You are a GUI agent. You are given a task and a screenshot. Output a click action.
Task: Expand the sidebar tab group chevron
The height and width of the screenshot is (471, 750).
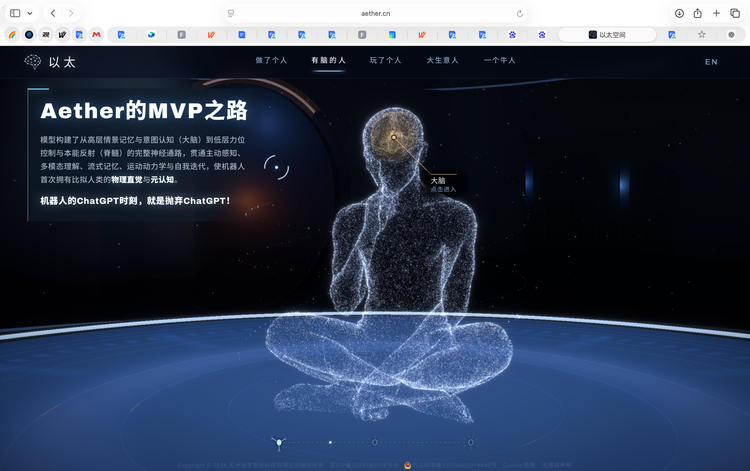pyautogui.click(x=30, y=13)
